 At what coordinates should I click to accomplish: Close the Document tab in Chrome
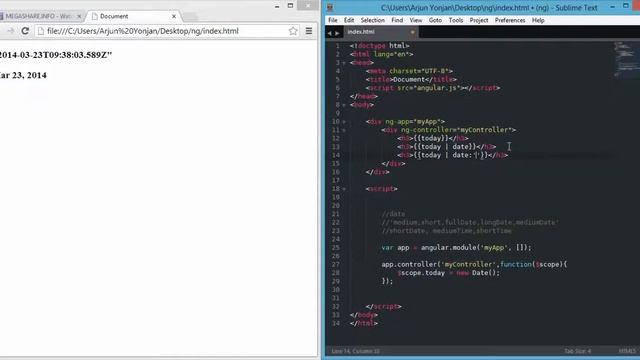[x=174, y=16]
